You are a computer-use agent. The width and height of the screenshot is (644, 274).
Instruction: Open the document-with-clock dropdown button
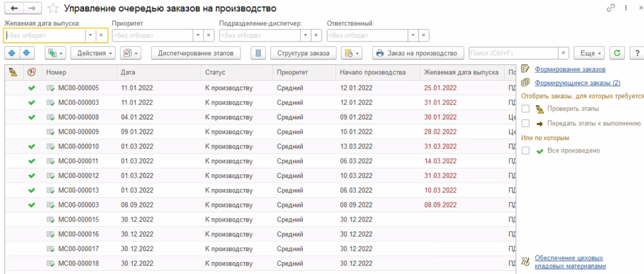click(352, 53)
